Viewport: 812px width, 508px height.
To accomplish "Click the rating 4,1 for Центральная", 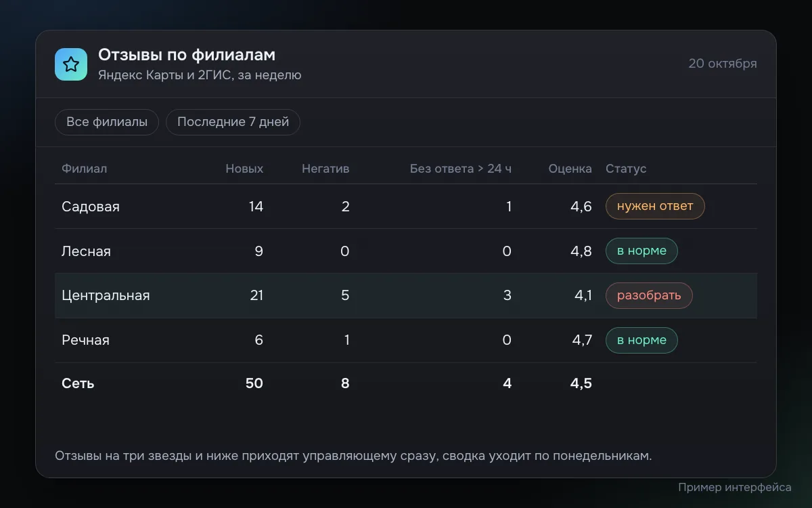I will point(582,296).
